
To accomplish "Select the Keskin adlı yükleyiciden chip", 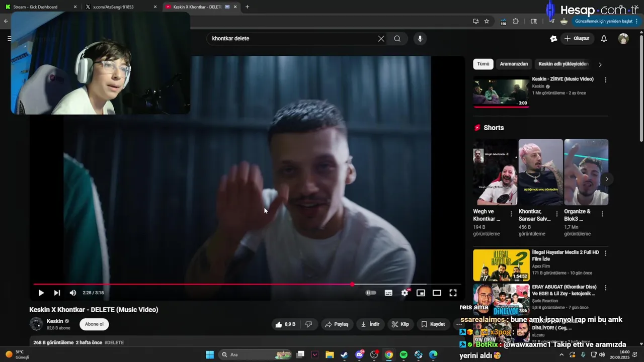I will 563,64.
